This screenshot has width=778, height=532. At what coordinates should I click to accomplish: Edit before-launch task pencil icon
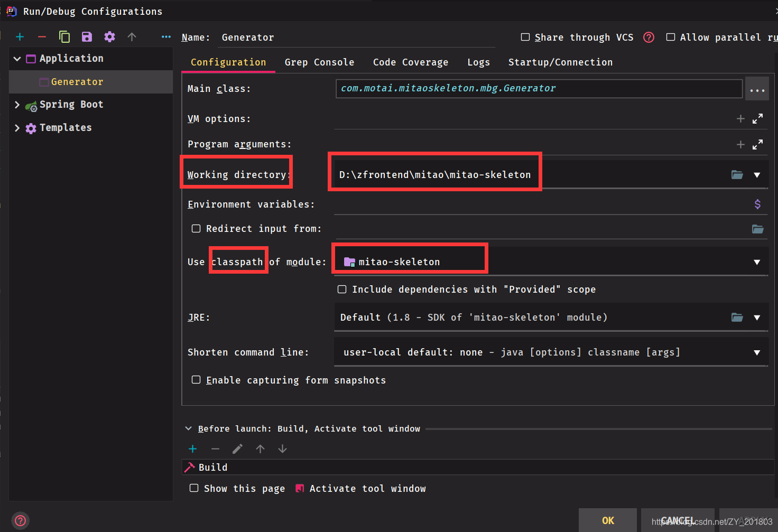pyautogui.click(x=238, y=449)
